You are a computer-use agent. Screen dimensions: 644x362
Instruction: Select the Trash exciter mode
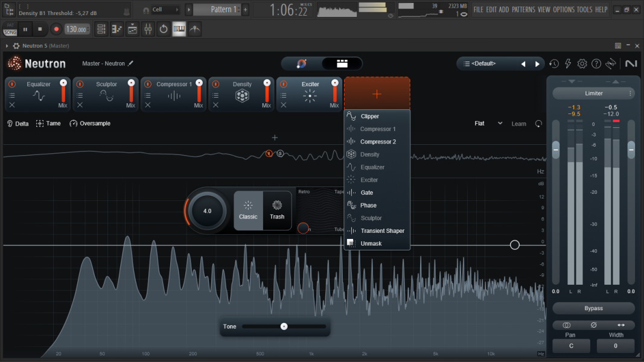pos(277,211)
